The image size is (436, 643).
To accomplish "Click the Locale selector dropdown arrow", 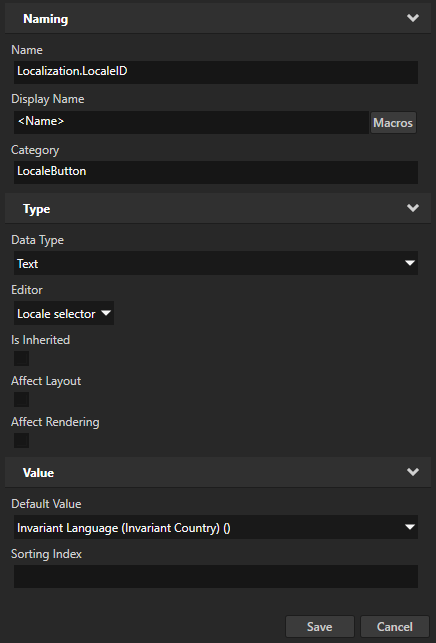I will click(106, 313).
